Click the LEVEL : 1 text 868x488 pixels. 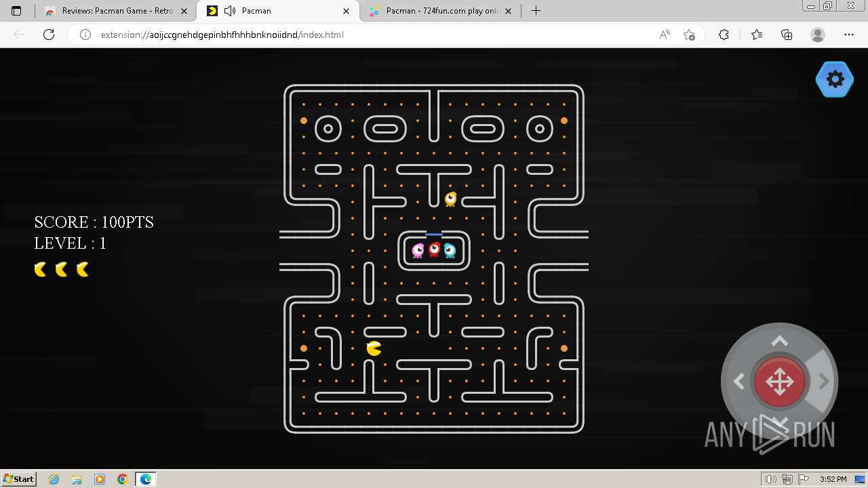point(71,243)
